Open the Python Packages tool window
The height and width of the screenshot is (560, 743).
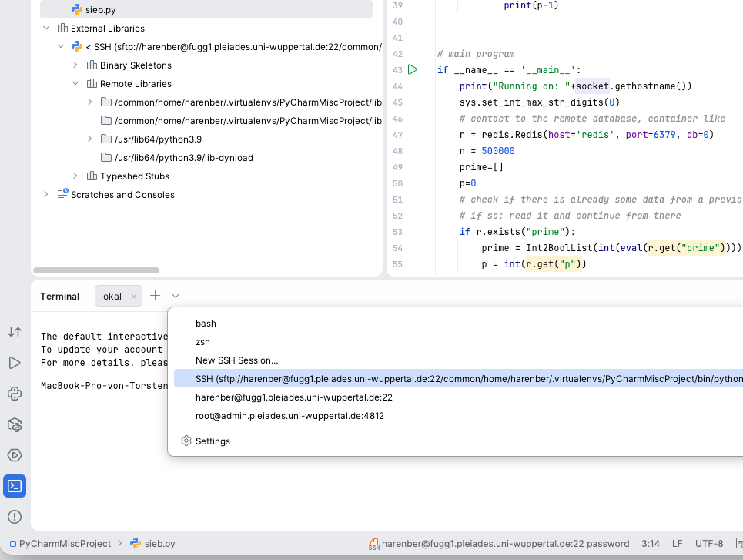click(15, 424)
